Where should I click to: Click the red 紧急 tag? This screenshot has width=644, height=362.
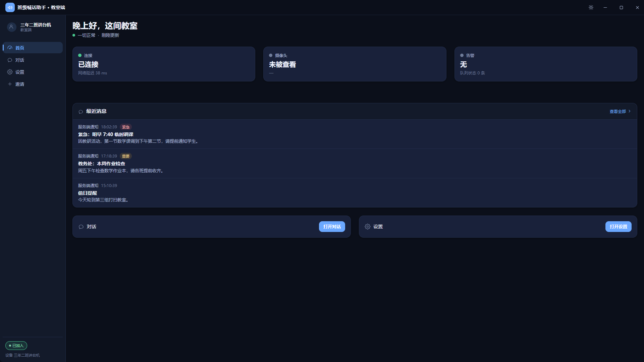pyautogui.click(x=126, y=127)
